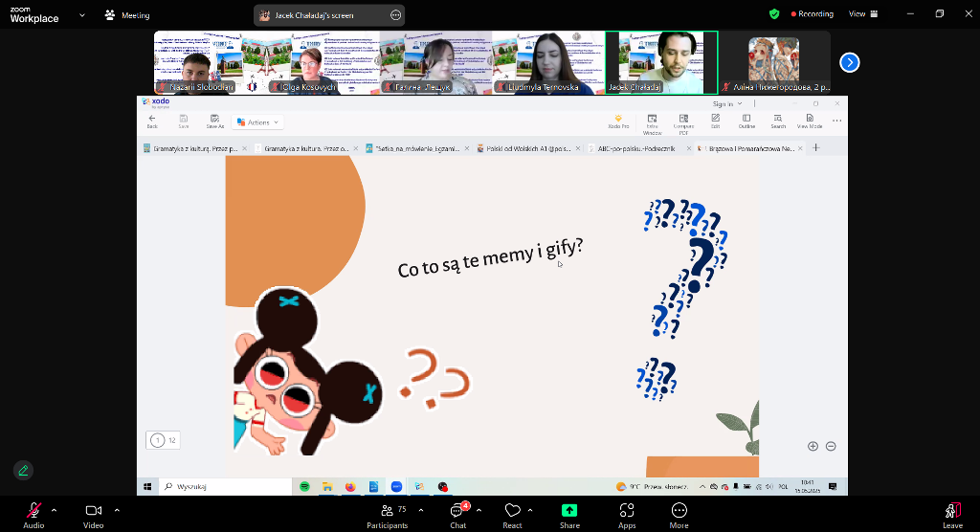Show next participants with the blue arrow
The width and height of the screenshot is (980, 532).
(849, 62)
